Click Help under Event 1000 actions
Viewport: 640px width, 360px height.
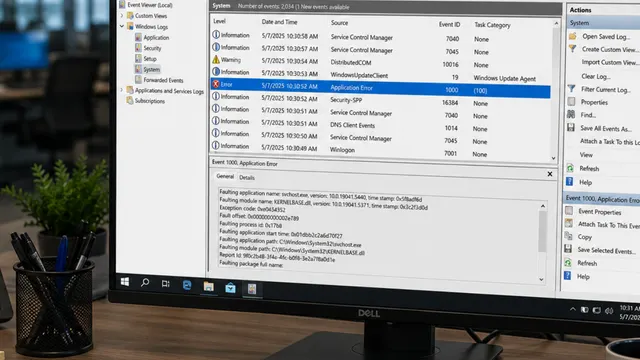(583, 277)
